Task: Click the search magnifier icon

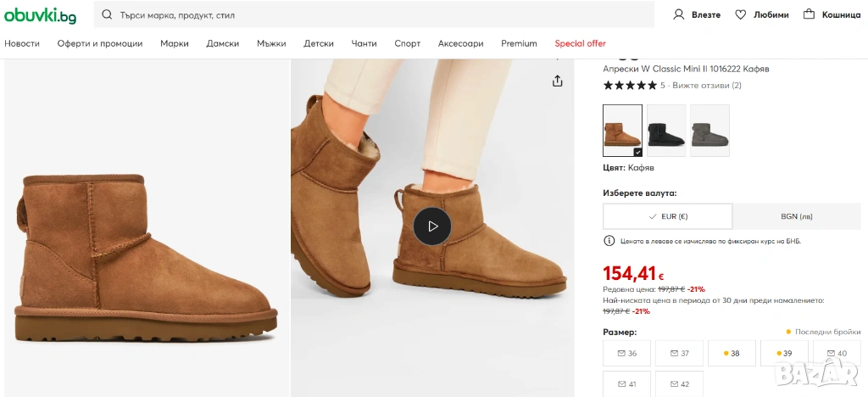Action: tap(107, 14)
